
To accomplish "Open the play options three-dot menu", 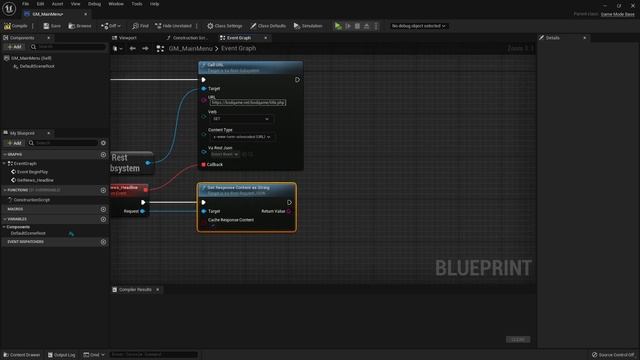I will pyautogui.click(x=376, y=26).
